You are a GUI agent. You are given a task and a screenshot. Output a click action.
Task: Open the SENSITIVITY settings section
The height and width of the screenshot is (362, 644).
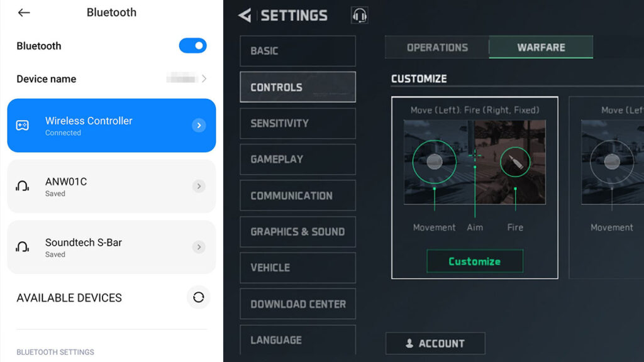pos(297,123)
